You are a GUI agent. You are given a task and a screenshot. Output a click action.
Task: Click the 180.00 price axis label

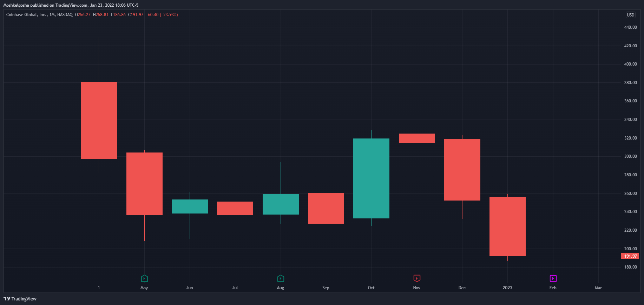point(630,267)
